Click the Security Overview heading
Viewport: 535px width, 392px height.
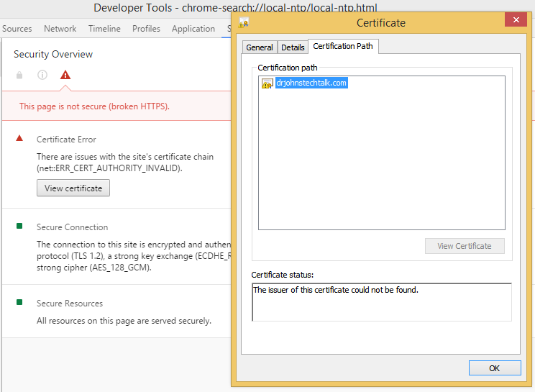point(53,54)
